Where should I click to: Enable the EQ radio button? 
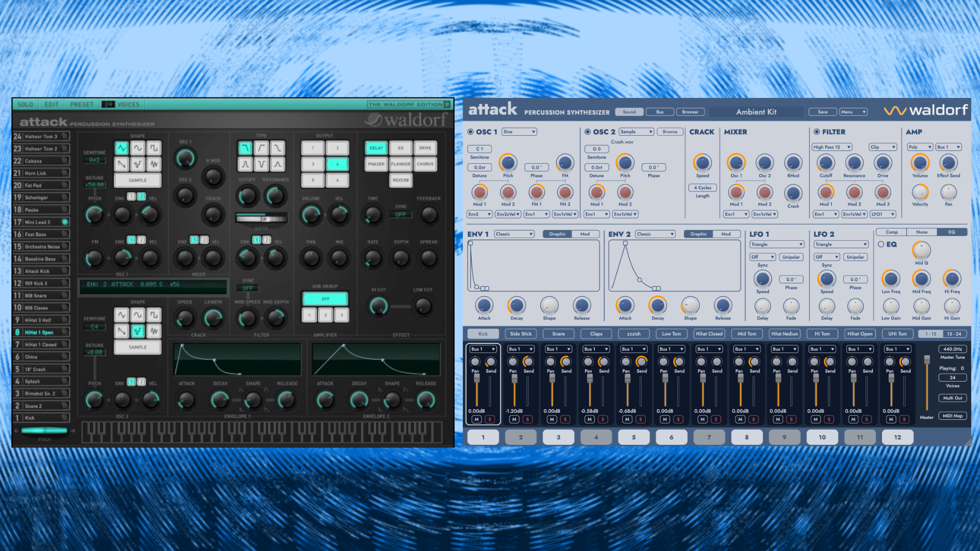(x=881, y=244)
